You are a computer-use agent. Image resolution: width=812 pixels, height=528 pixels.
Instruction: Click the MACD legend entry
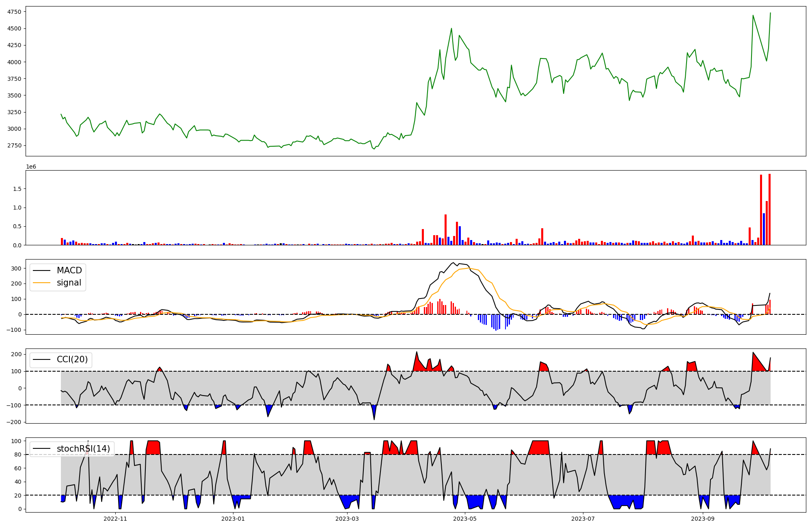pos(69,270)
